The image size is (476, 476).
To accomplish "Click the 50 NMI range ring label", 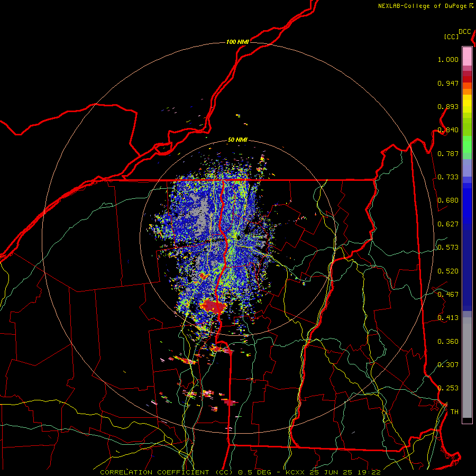I will [x=237, y=140].
